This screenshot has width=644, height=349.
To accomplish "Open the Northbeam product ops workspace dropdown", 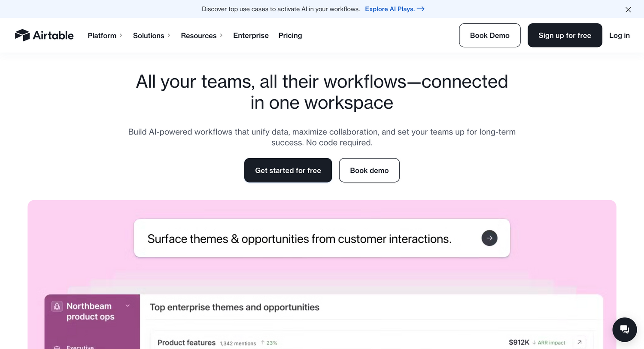I will [x=128, y=306].
